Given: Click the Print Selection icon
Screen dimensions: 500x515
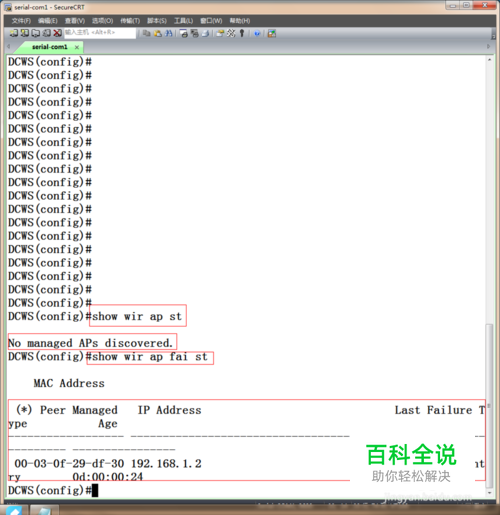Looking at the screenshot, I should click(x=195, y=33).
